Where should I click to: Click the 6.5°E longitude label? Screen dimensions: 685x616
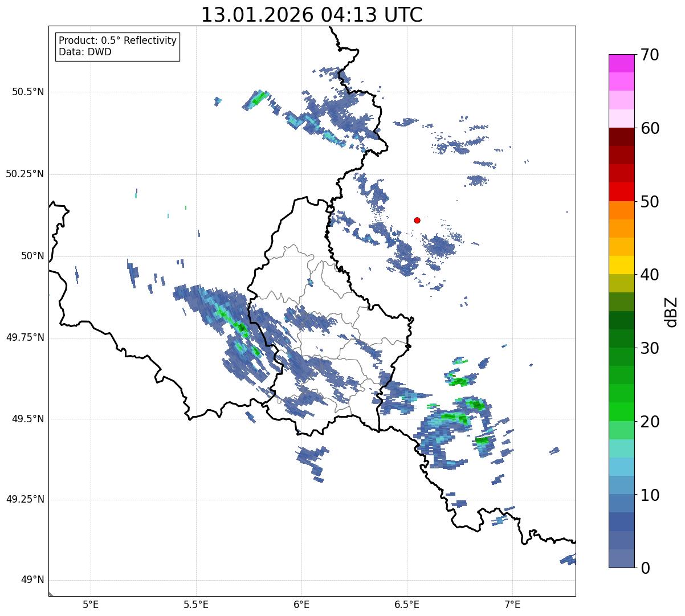click(x=407, y=604)
